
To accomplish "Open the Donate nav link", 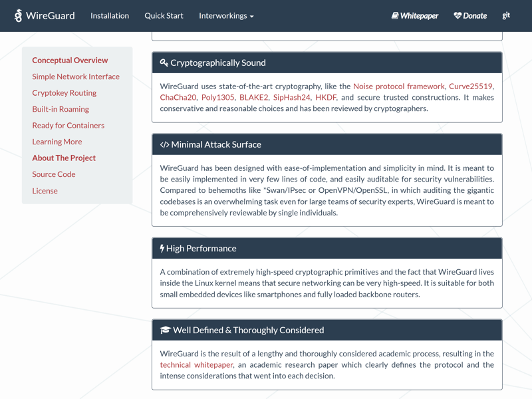I will (x=470, y=15).
